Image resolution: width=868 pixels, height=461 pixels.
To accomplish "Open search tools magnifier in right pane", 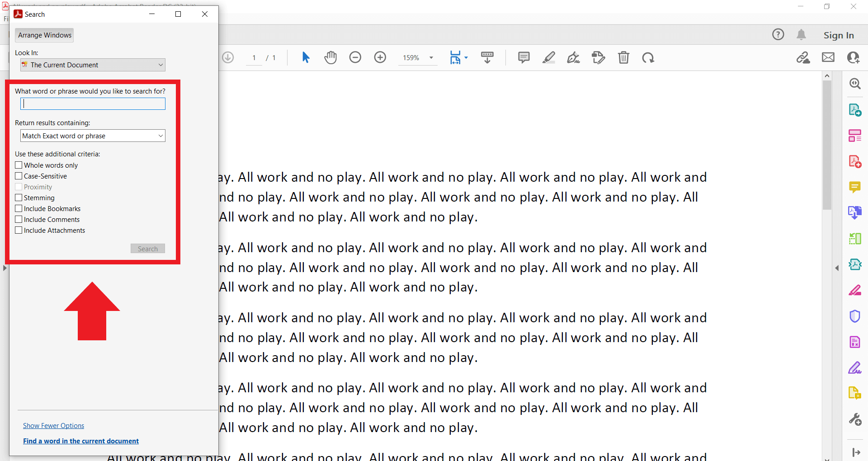I will (x=855, y=84).
